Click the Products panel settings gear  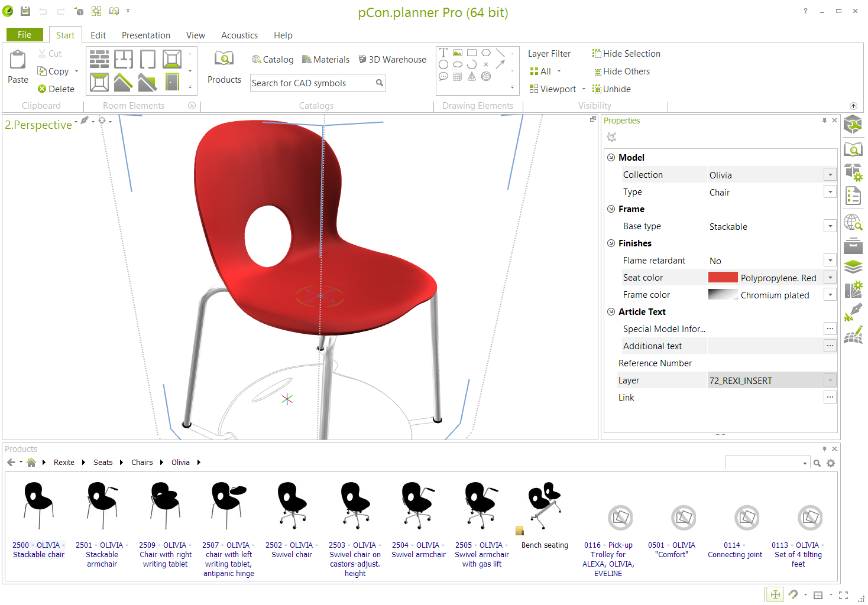[831, 463]
